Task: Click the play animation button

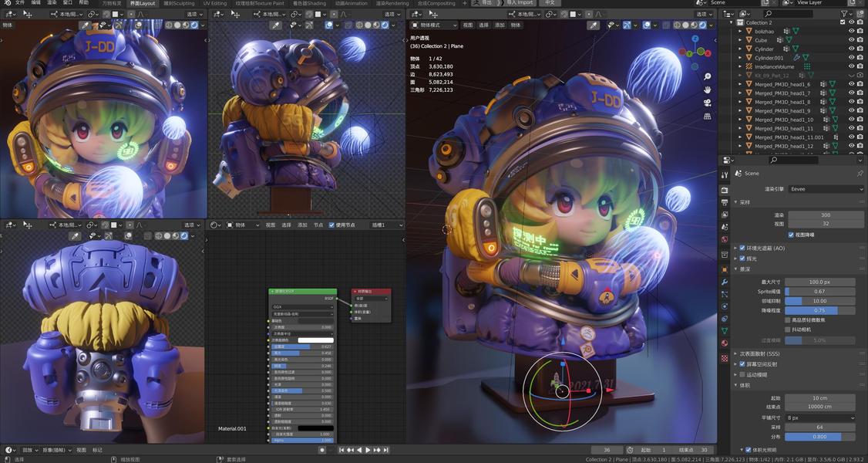Action: pos(368,450)
